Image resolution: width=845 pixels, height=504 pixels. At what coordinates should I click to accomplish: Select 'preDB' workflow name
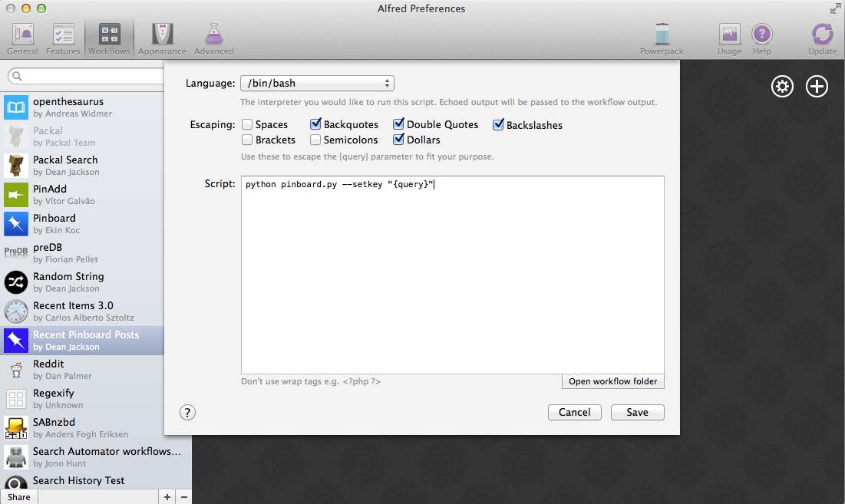pos(48,247)
